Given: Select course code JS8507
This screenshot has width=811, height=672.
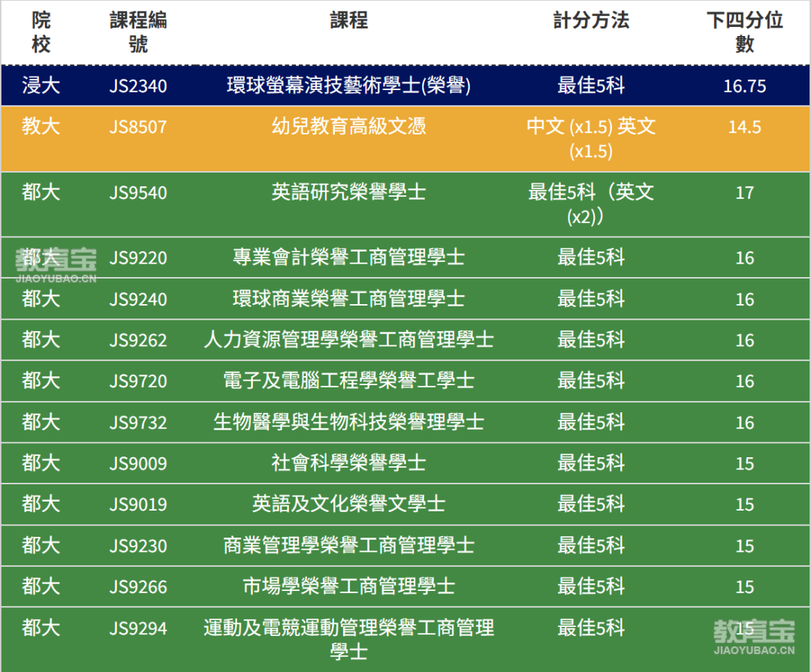Looking at the screenshot, I should [138, 127].
